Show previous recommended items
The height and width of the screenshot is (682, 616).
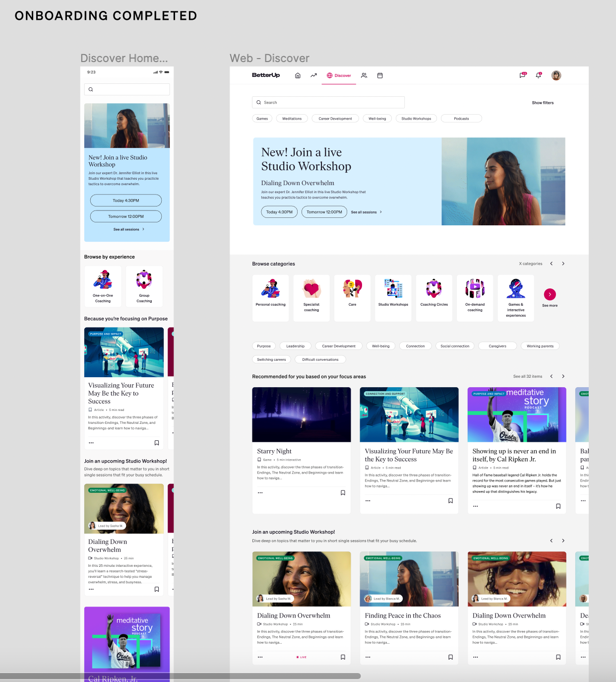pos(551,376)
